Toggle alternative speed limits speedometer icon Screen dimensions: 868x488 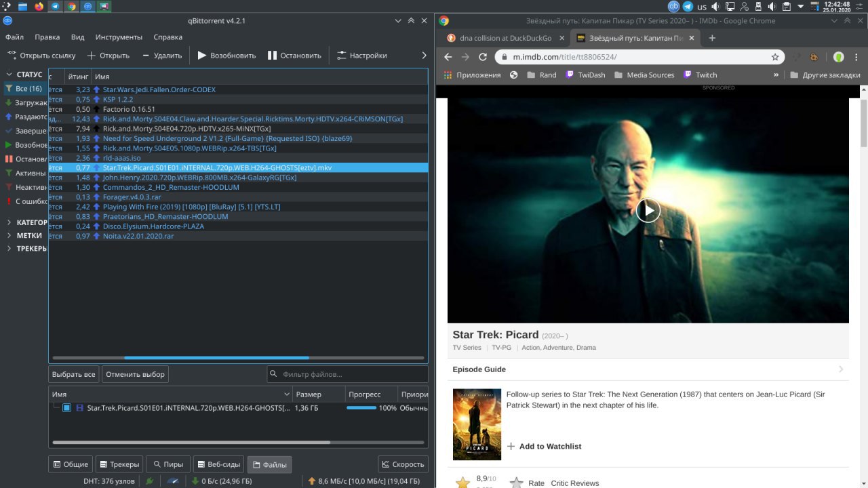174,481
